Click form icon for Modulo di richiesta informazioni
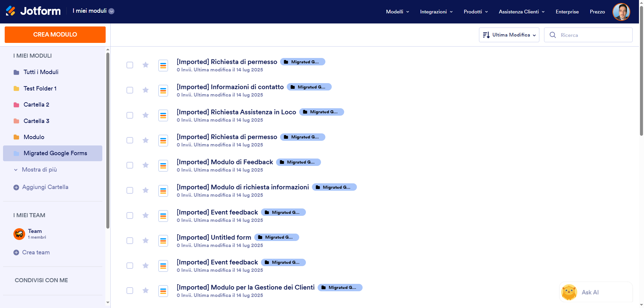The image size is (644, 308). 163,191
